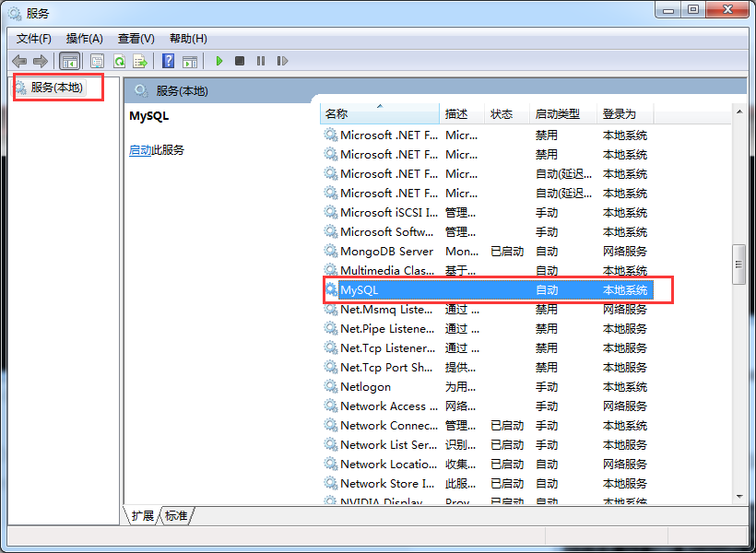Viewport: 756px width, 553px height.
Task: Sort by the 登录为 column header
Action: pyautogui.click(x=625, y=113)
